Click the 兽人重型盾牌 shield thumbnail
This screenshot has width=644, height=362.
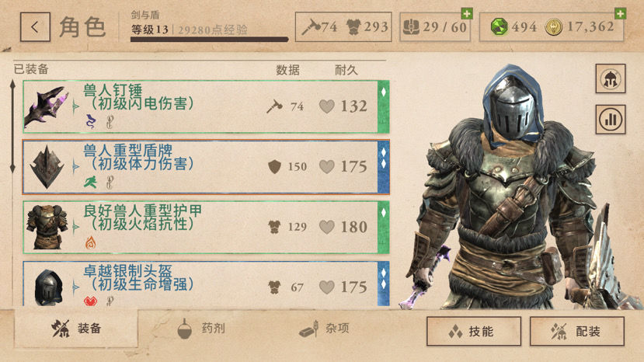[x=47, y=167]
